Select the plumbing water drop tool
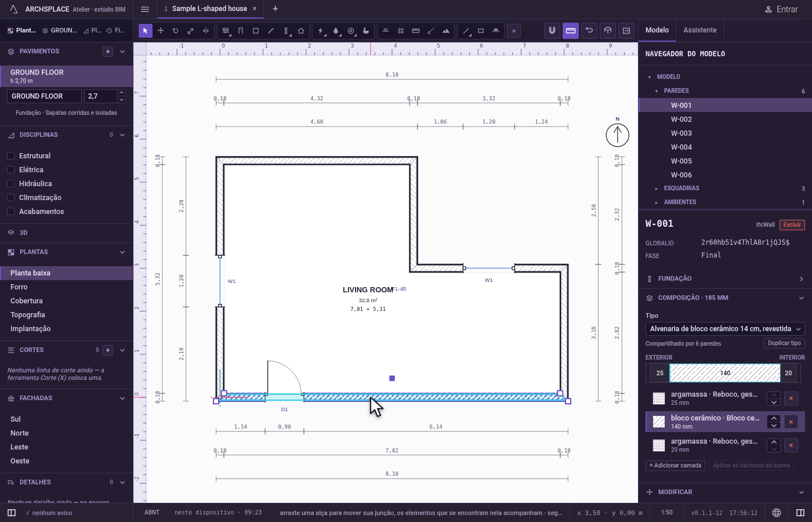 click(x=336, y=31)
